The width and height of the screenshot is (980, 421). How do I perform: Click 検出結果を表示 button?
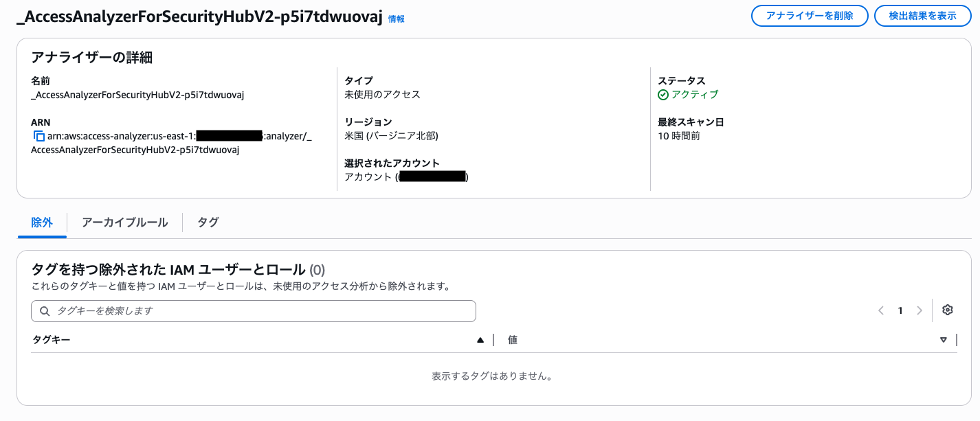coord(922,16)
